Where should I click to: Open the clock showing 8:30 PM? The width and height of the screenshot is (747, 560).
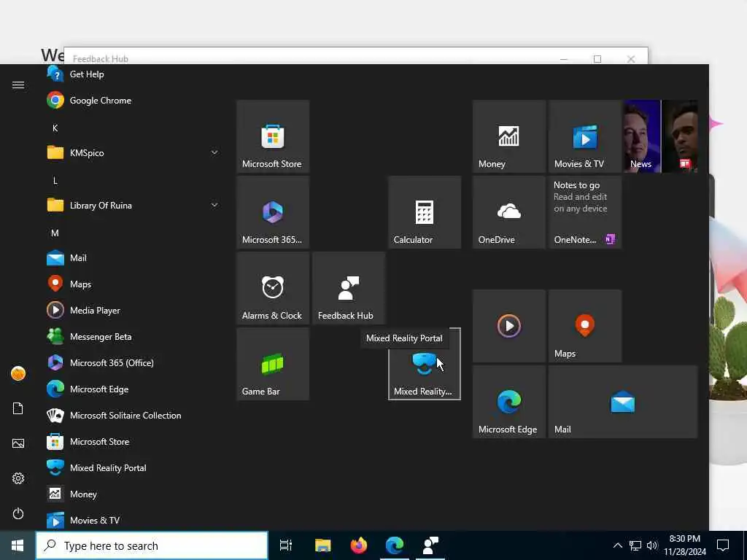pos(685,545)
